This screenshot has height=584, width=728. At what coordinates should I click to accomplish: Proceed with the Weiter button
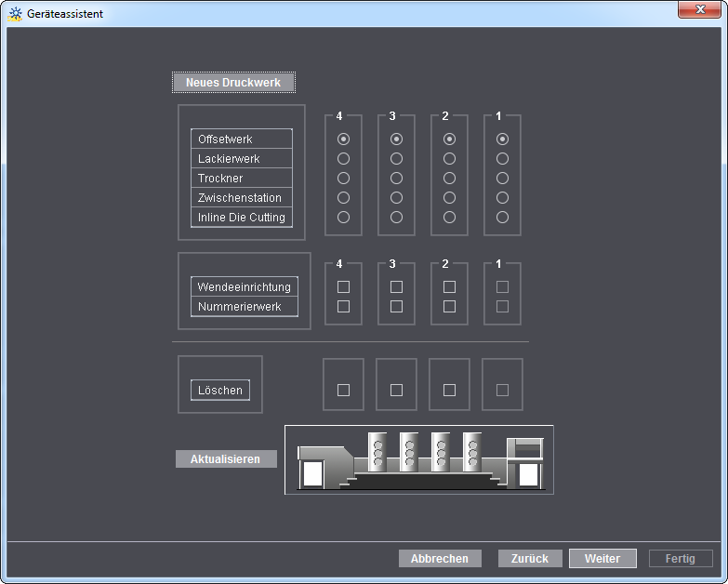[602, 559]
